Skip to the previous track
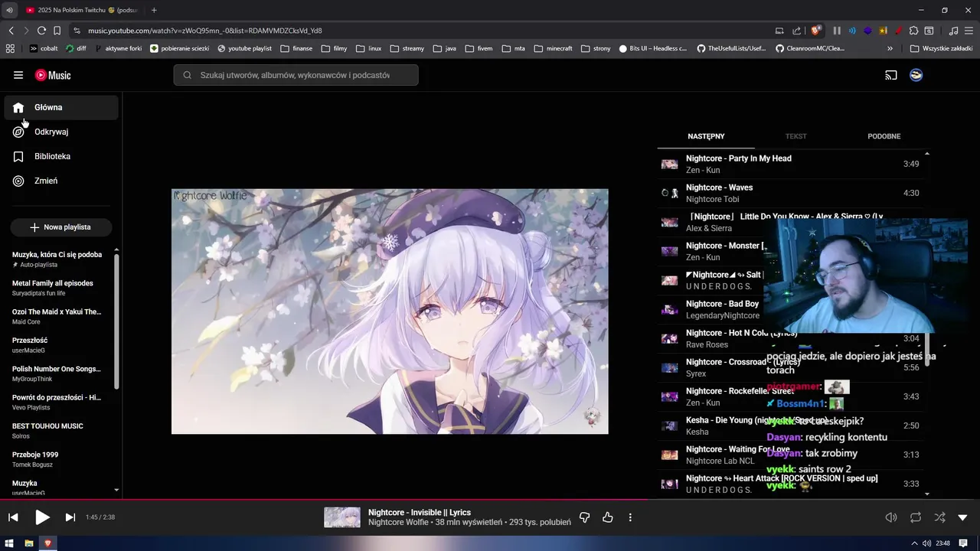 tap(13, 517)
